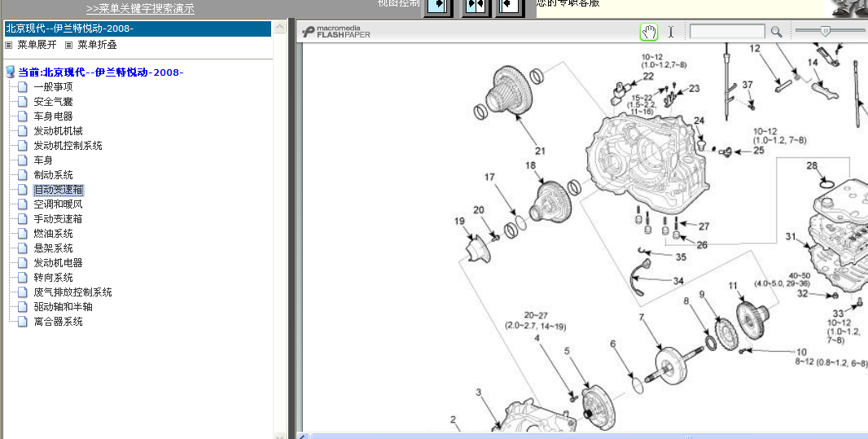The height and width of the screenshot is (439, 868).
Task: Click the 菜单折叠 collapse icon
Action: [x=69, y=46]
